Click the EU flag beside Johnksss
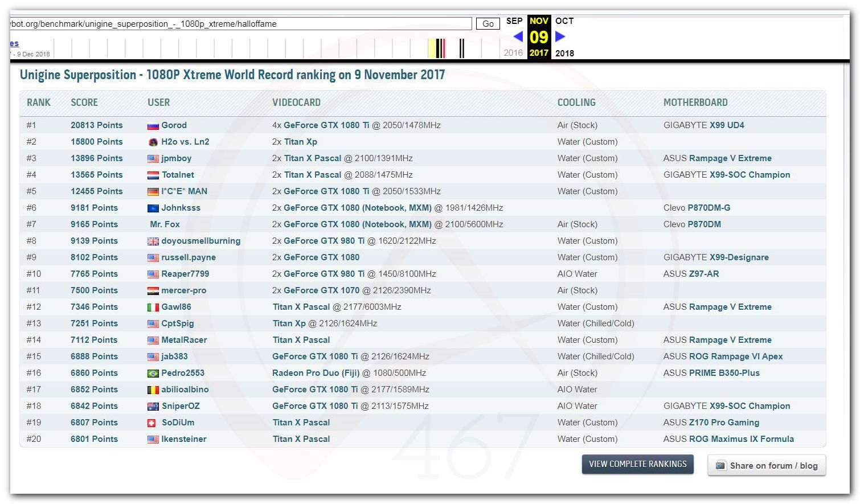Image resolution: width=860 pixels, height=504 pixels. pyautogui.click(x=153, y=208)
